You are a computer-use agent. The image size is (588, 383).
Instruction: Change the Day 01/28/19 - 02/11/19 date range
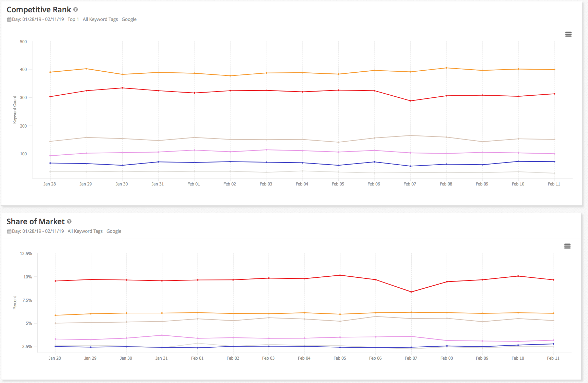(x=38, y=19)
